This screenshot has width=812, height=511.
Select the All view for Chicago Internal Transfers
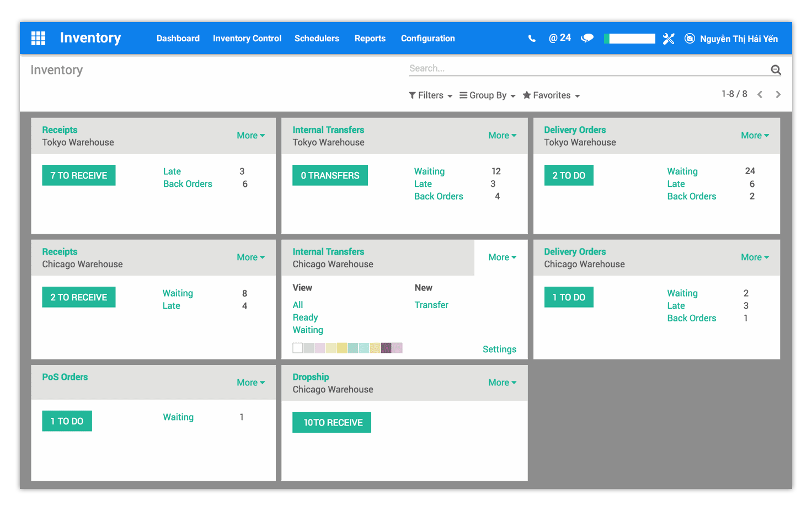point(297,304)
